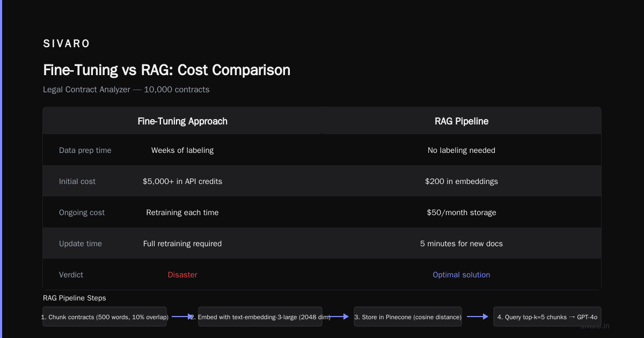The image size is (644, 338).
Task: Select the 'Initial cost' row label
Action: point(77,181)
